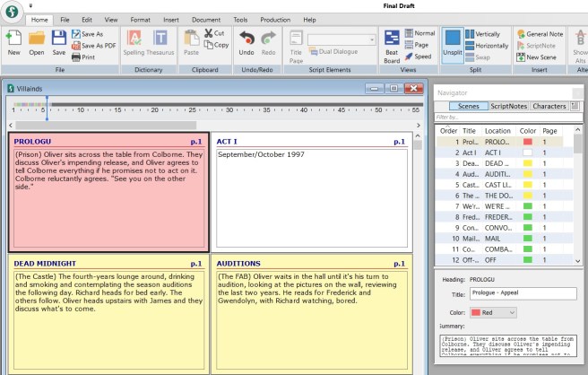Switch to the Characters tab in Navigator

pyautogui.click(x=549, y=106)
